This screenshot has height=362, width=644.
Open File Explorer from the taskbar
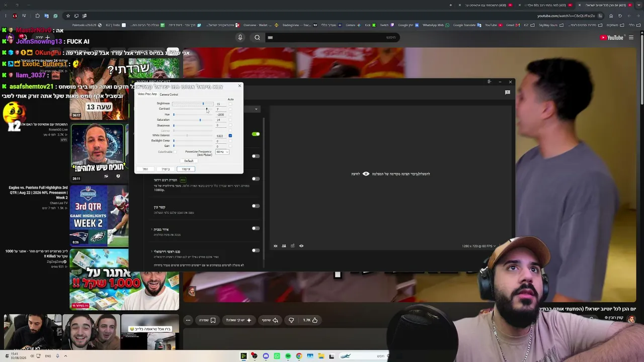[x=320, y=356]
